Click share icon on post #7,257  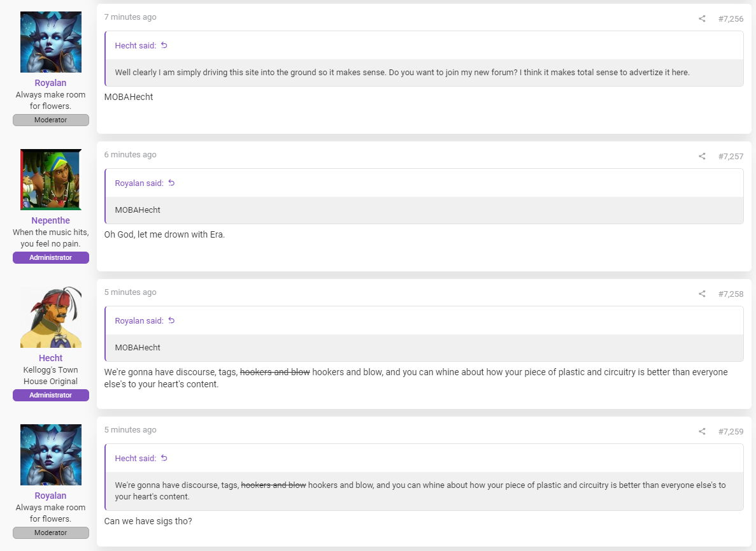coord(702,156)
